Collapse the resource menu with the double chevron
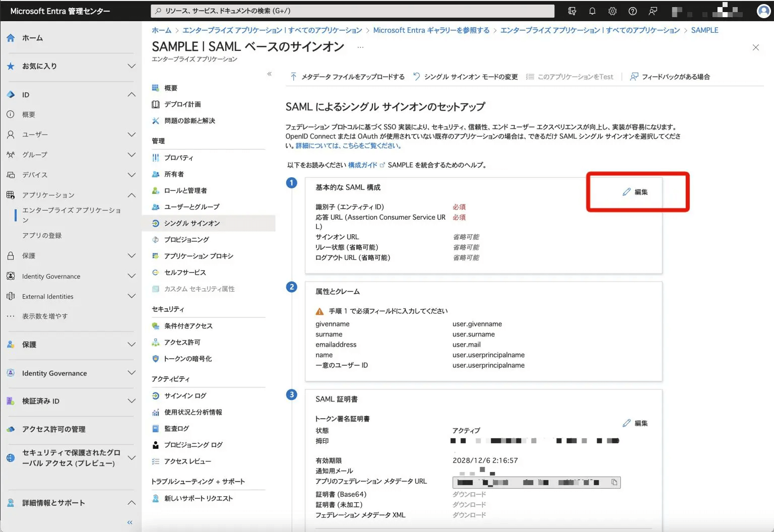The image size is (774, 532). [269, 74]
